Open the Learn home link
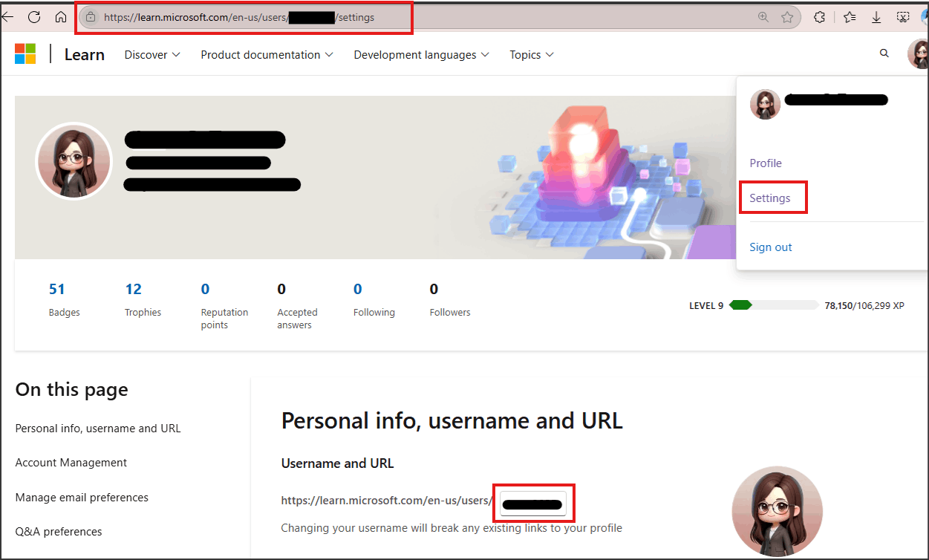This screenshot has height=560, width=929. click(85, 54)
